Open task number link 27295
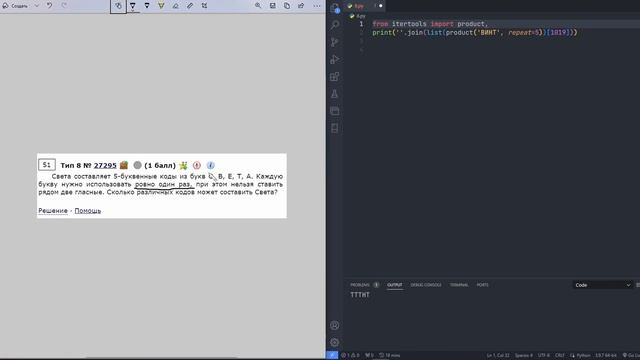 coord(105,165)
